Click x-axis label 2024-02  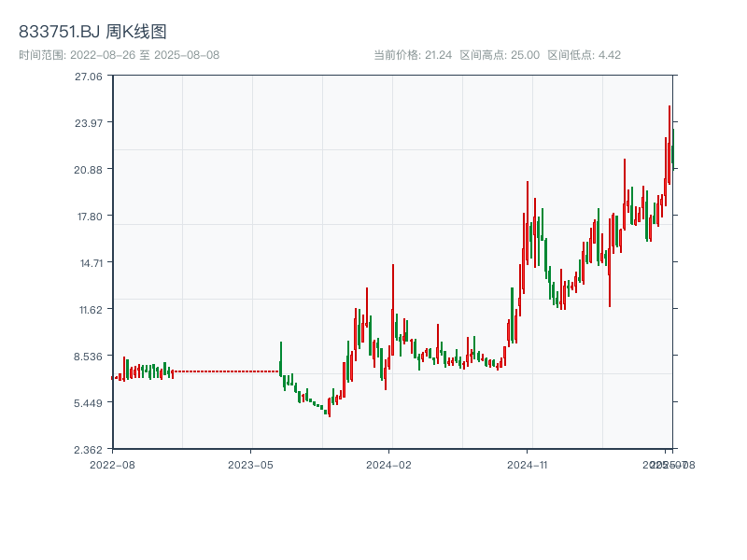pos(388,465)
